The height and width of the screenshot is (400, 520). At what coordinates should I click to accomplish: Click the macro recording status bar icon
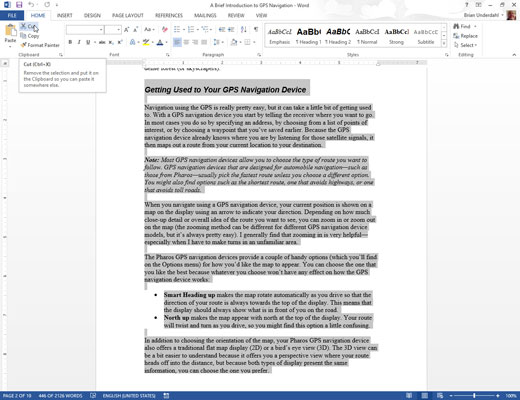point(166,396)
